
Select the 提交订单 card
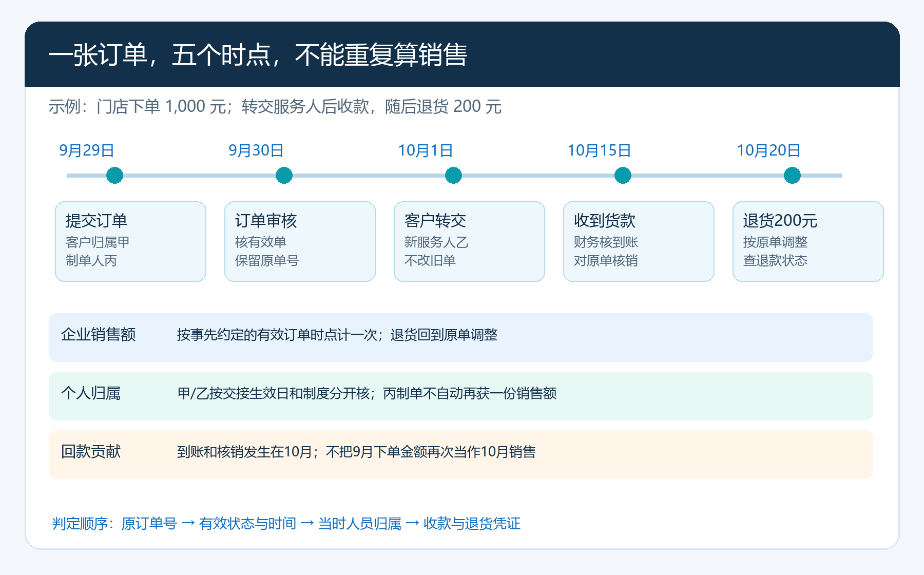pyautogui.click(x=130, y=241)
